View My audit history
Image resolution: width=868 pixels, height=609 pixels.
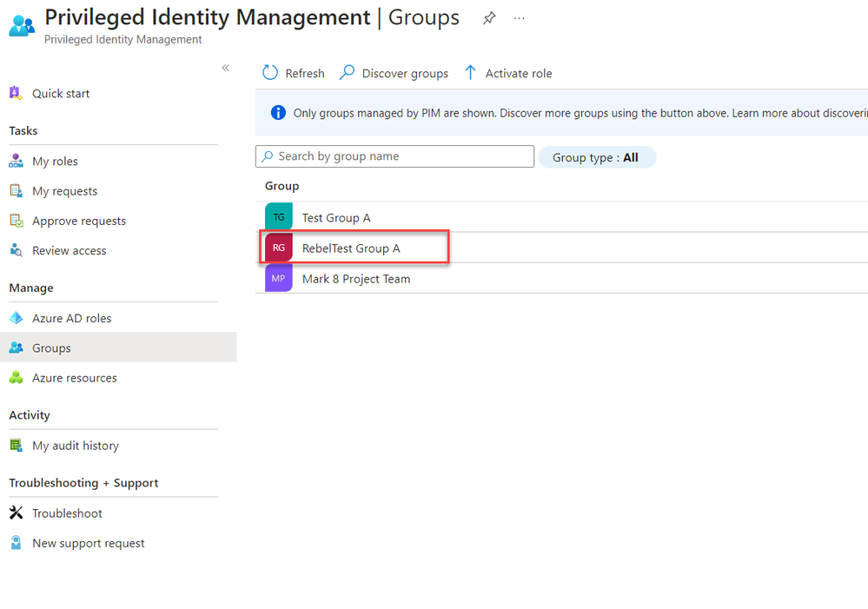[x=76, y=446]
